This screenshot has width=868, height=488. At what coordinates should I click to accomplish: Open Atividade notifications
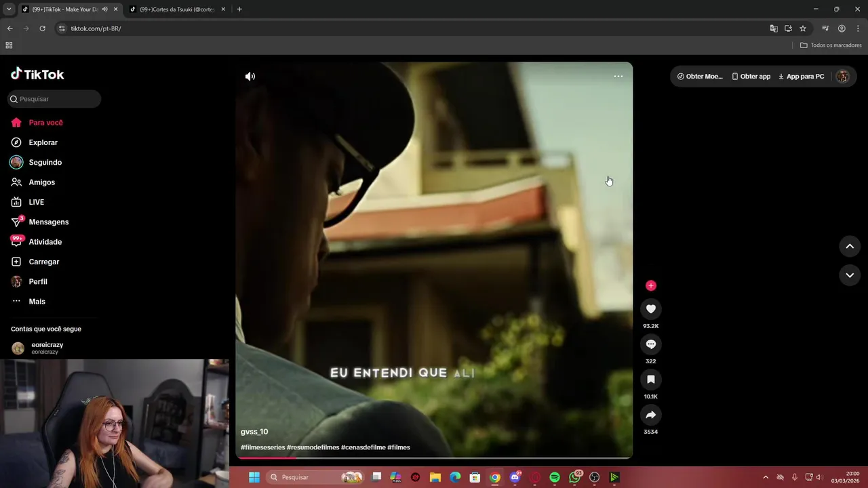[45, 242]
